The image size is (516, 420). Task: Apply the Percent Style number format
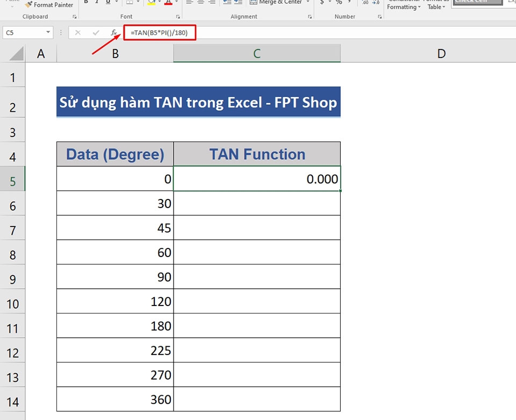click(x=338, y=3)
